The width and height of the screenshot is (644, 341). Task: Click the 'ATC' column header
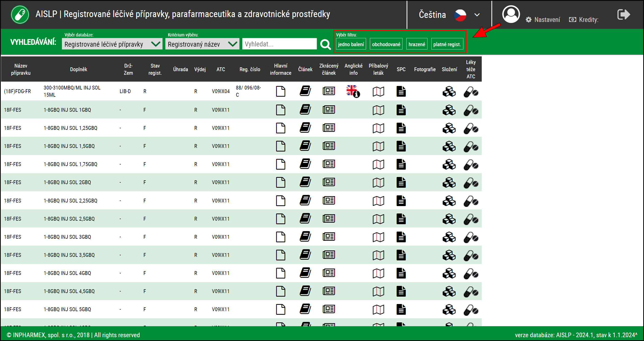221,69
